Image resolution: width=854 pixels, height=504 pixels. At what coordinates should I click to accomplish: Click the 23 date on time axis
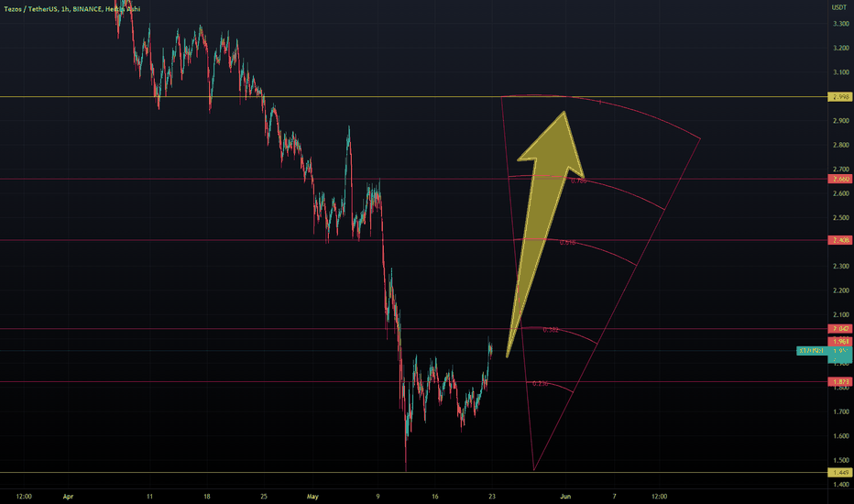(x=492, y=497)
